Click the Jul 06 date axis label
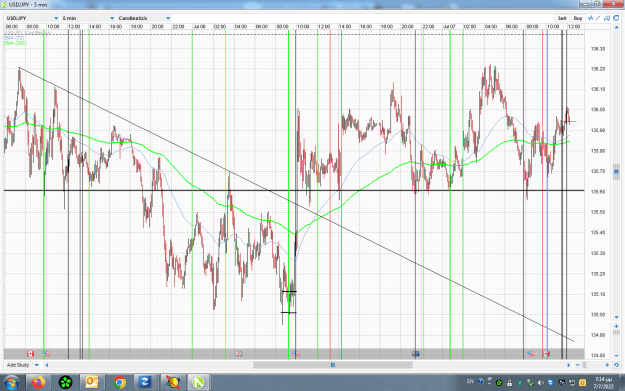Viewport: 625px width, 391px height. pyautogui.click(x=199, y=27)
